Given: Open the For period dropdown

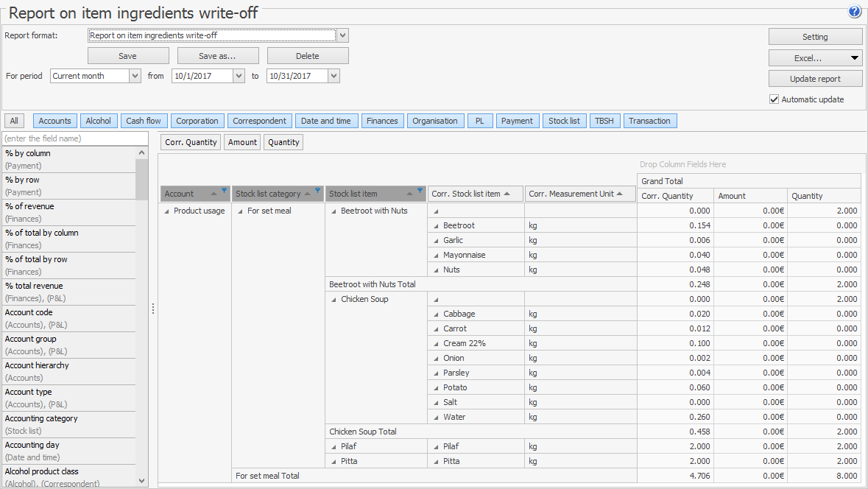Looking at the screenshot, I should [x=135, y=76].
